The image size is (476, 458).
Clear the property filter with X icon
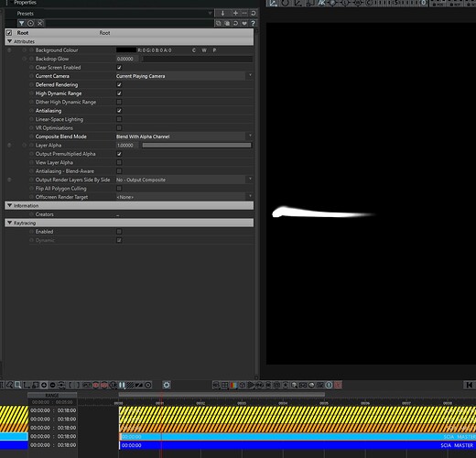(x=40, y=23)
